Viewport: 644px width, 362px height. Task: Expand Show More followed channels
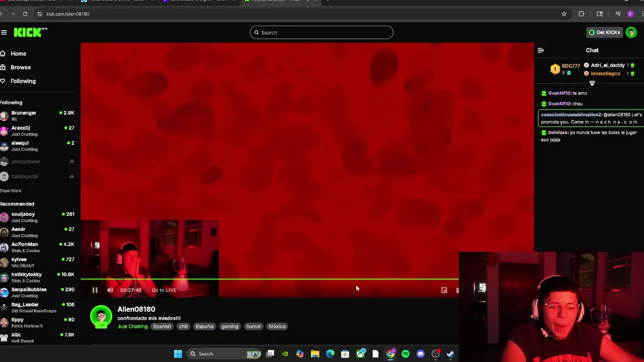tap(11, 191)
